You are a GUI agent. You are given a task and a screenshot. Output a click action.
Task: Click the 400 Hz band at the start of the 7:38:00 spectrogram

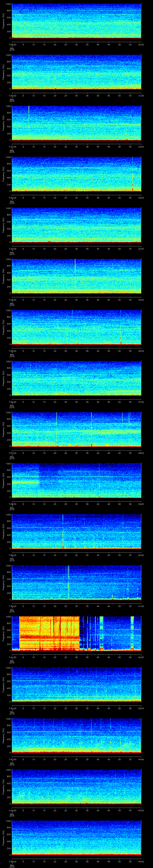click(x=25, y=482)
